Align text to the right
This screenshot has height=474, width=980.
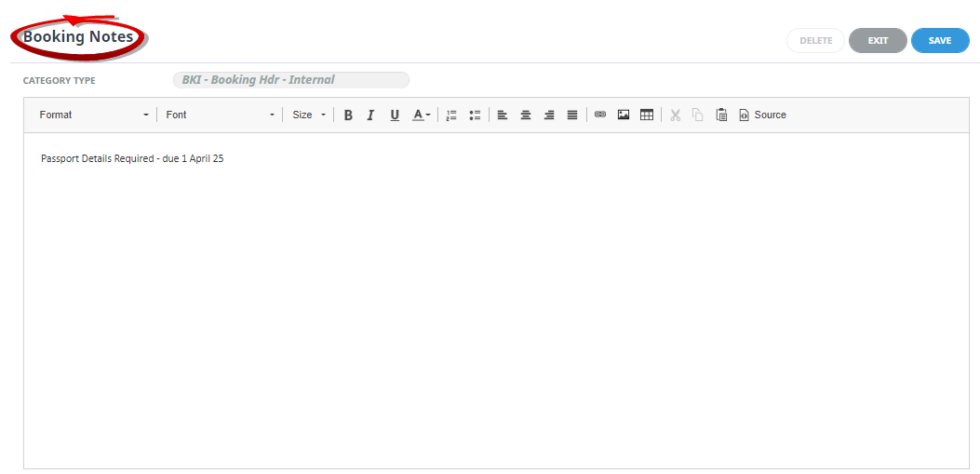coord(549,115)
